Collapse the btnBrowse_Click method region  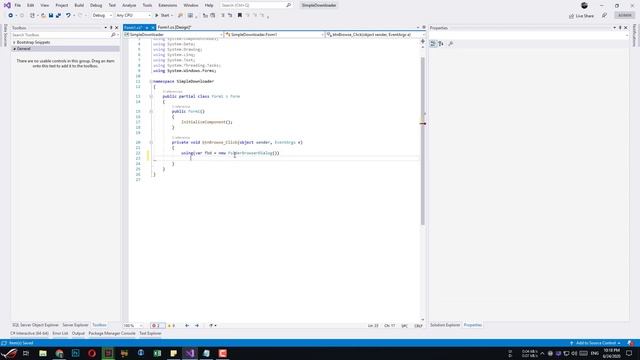[x=151, y=142]
